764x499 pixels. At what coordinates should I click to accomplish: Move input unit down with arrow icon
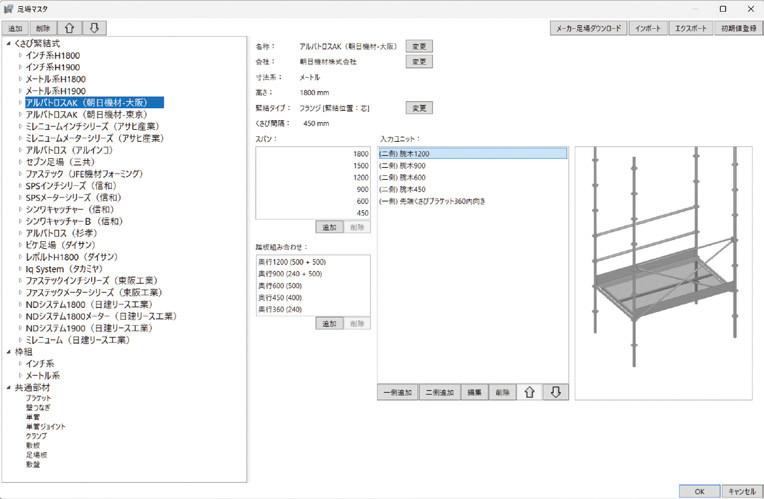[x=555, y=392]
